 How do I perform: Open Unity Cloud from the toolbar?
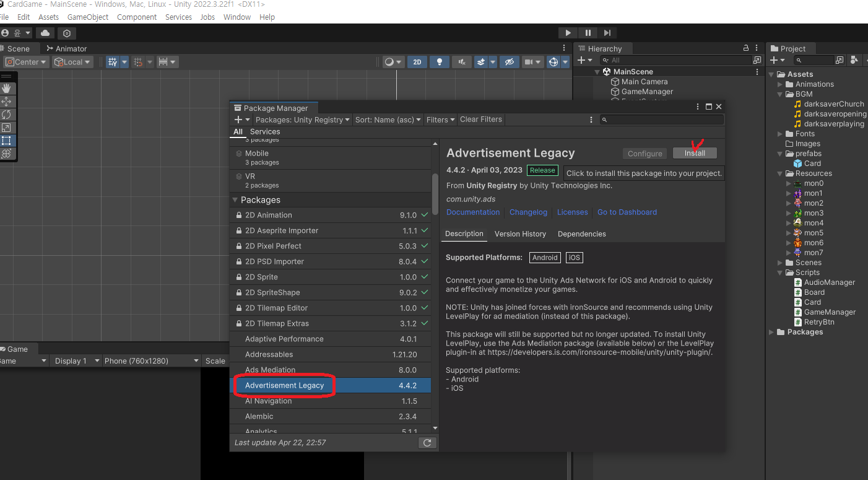(x=46, y=33)
